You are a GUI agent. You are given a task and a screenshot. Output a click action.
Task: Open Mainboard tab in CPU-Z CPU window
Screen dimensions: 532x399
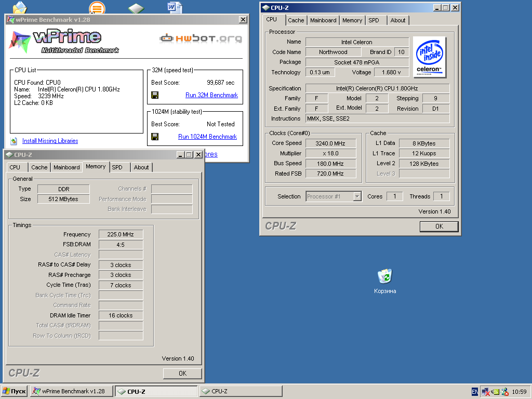(323, 20)
